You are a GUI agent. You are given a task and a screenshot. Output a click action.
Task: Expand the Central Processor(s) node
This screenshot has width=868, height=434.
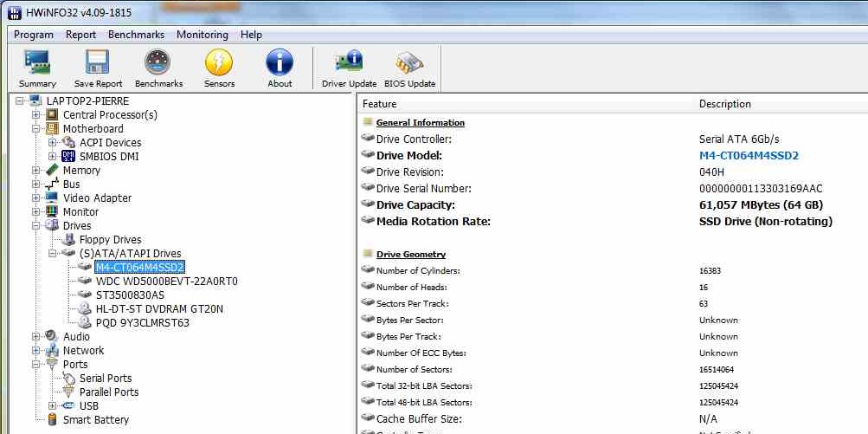36,114
